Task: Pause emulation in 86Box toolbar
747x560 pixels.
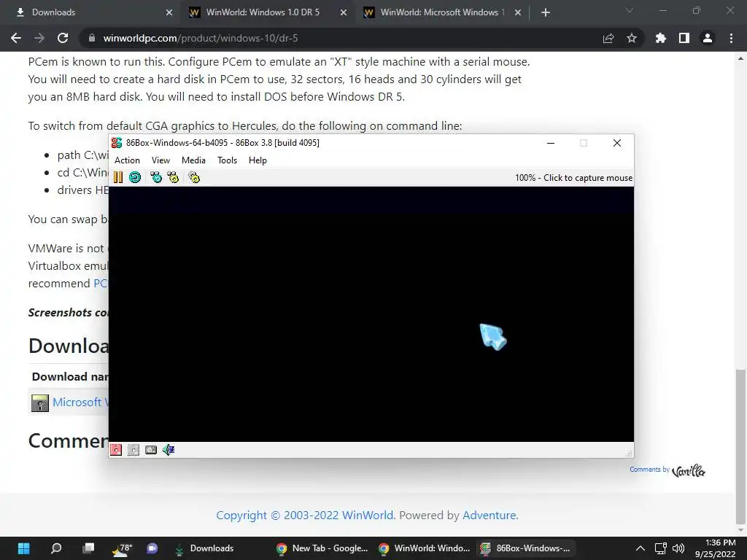Action: coord(118,178)
